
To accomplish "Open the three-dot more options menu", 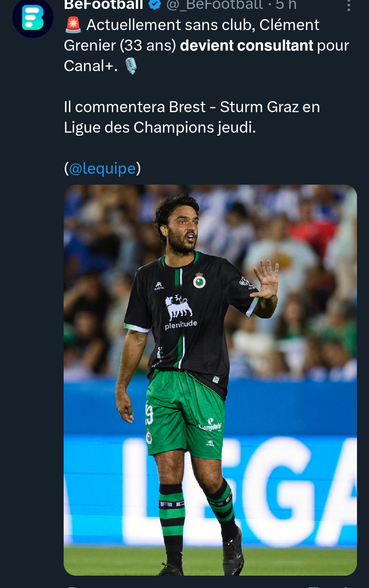I will click(348, 5).
